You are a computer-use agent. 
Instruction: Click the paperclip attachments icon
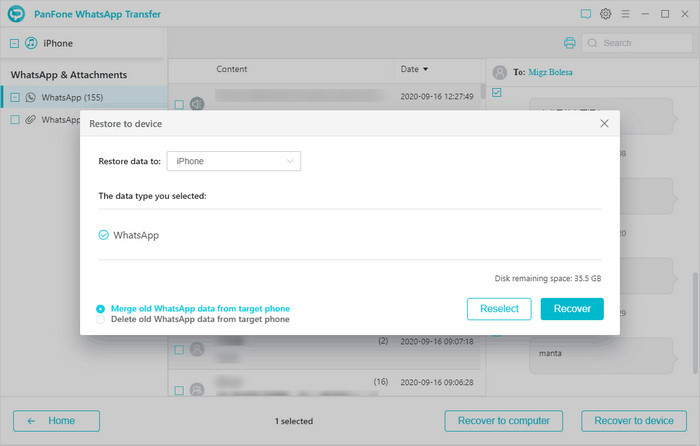pyautogui.click(x=30, y=120)
